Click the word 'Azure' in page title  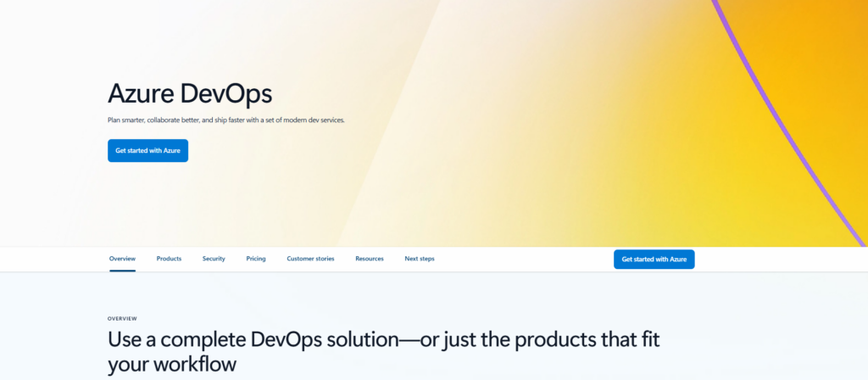pyautogui.click(x=141, y=93)
